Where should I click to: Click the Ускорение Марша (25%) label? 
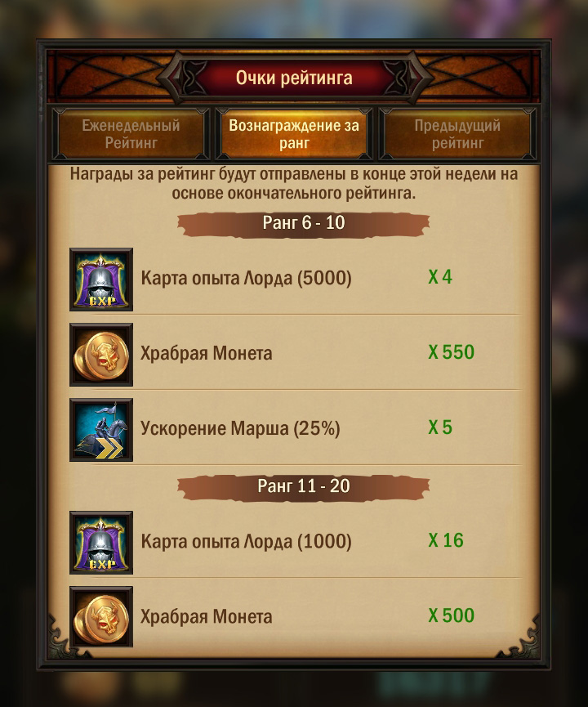(240, 428)
